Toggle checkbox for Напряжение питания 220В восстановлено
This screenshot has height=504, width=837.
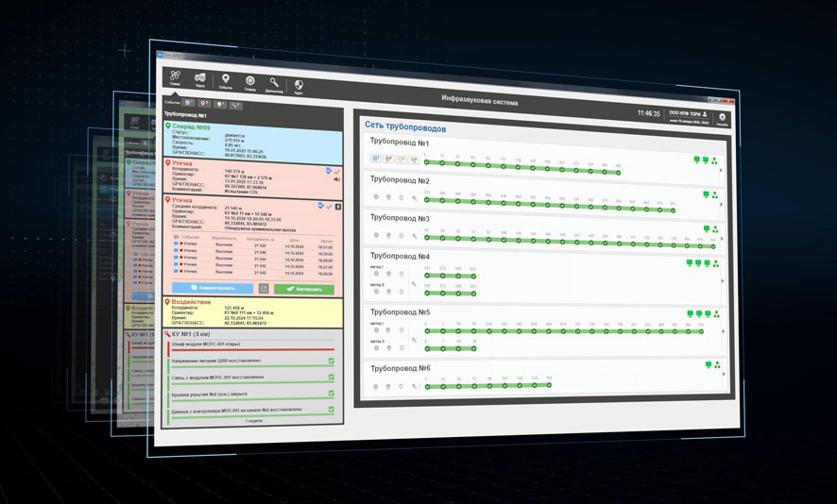pos(331,361)
